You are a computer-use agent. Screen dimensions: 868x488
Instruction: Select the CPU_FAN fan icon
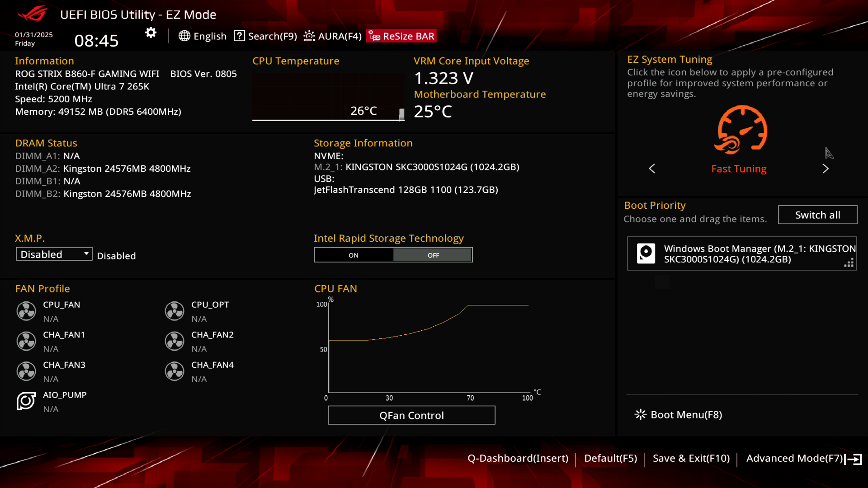click(x=26, y=311)
